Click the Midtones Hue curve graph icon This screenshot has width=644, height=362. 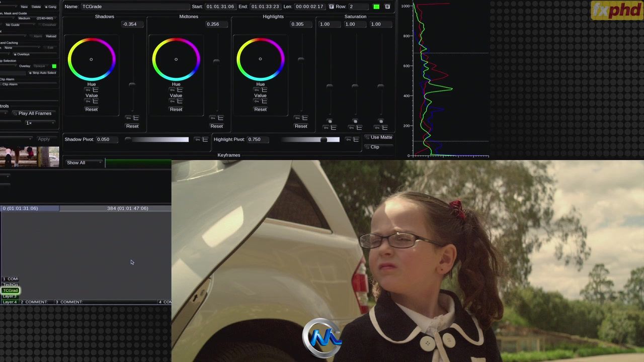180,90
